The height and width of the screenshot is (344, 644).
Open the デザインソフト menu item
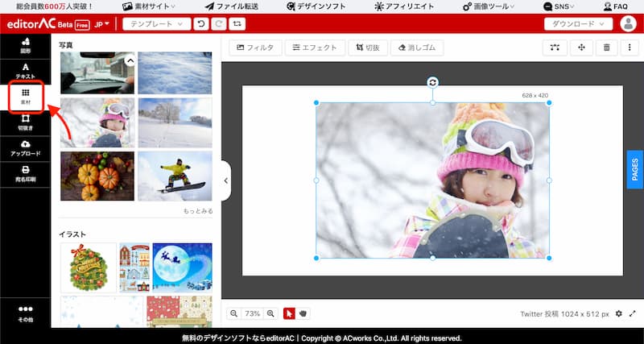[x=316, y=6]
